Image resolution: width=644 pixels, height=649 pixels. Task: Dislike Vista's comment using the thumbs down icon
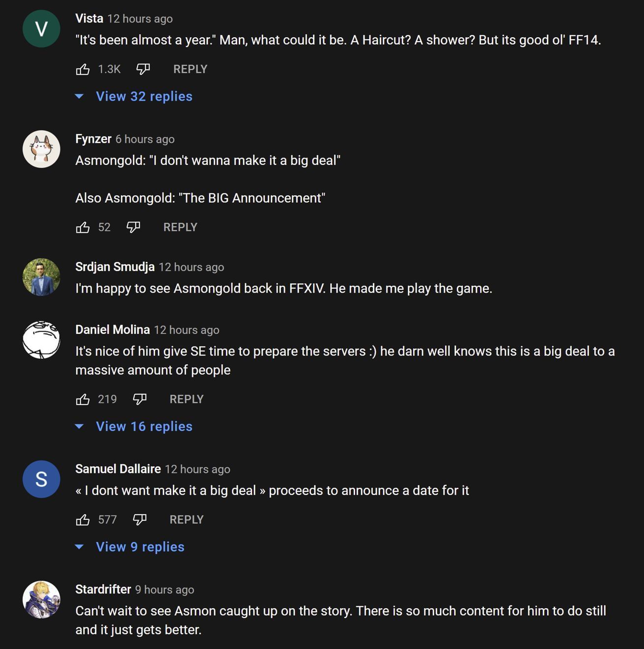click(143, 69)
